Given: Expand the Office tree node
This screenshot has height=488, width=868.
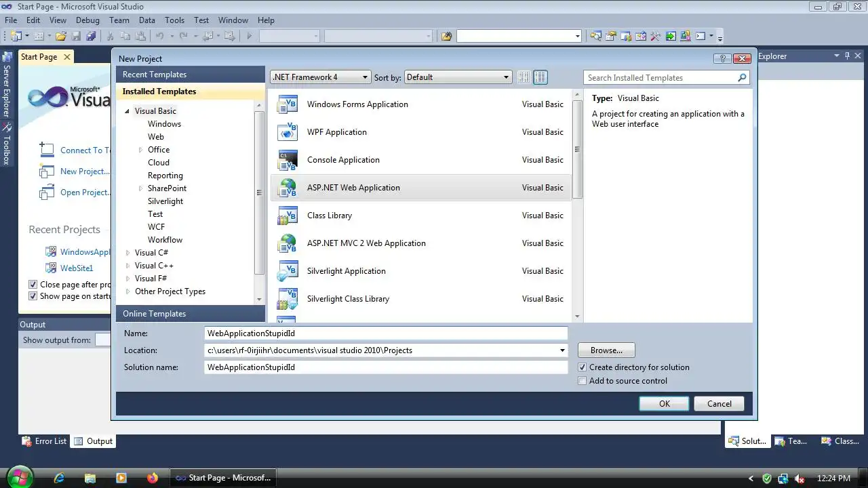Looking at the screenshot, I should pyautogui.click(x=141, y=150).
